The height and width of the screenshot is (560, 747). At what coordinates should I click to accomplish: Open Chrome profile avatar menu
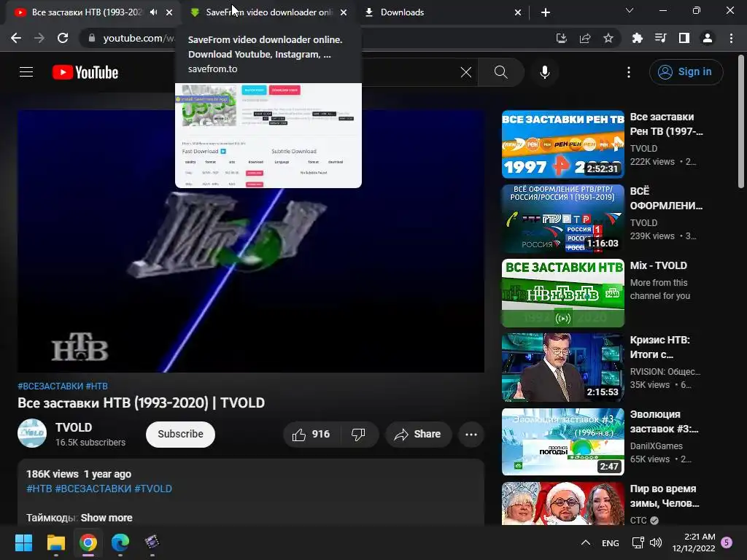click(x=708, y=38)
